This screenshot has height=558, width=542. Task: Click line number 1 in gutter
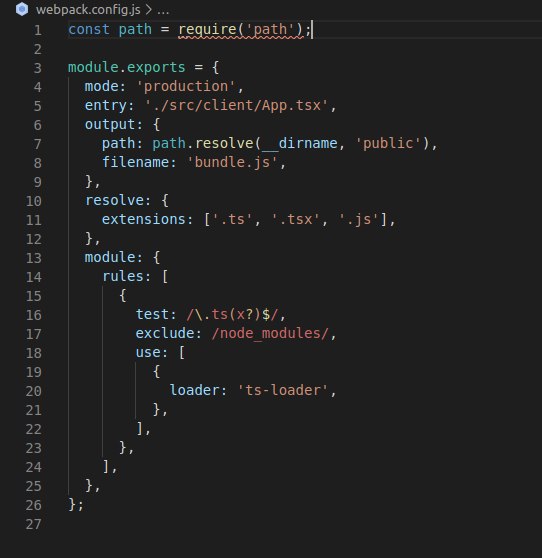[38, 30]
